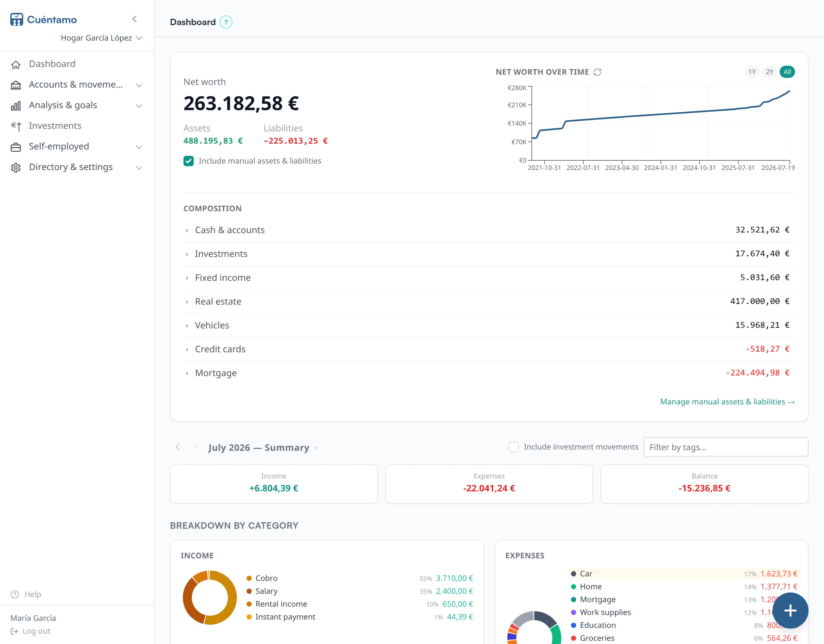
Task: Click the Self-employed briefcase icon
Action: click(x=16, y=147)
